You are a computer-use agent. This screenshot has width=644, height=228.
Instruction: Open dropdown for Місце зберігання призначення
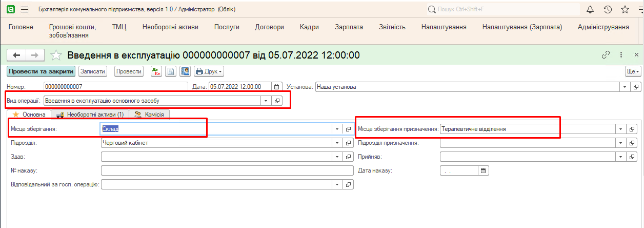pos(621,129)
